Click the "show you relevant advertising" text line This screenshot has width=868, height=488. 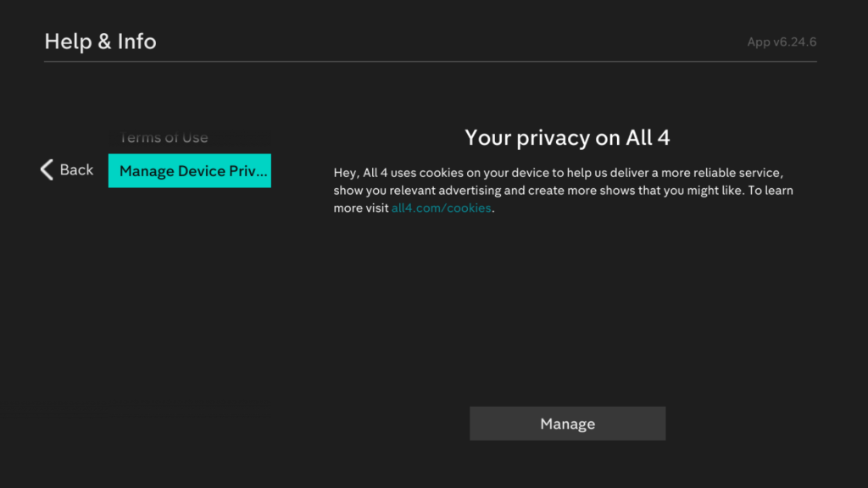coord(417,191)
